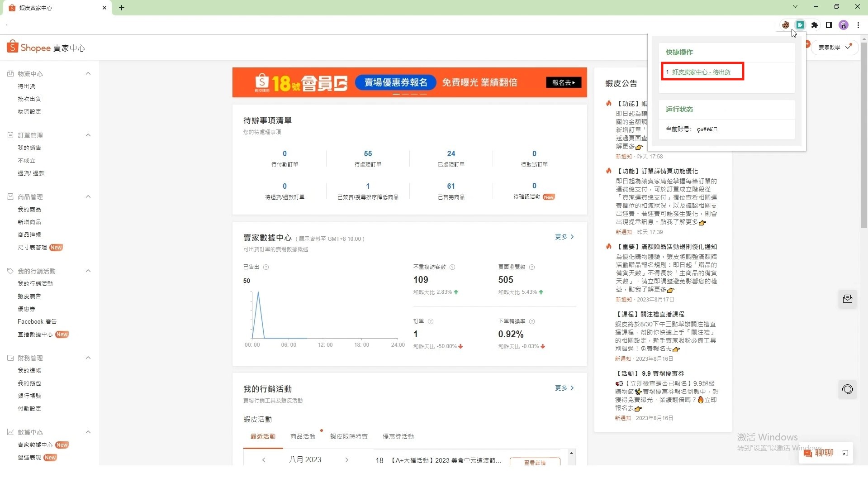
Task: Open the browser three-dot menu
Action: [858, 25]
